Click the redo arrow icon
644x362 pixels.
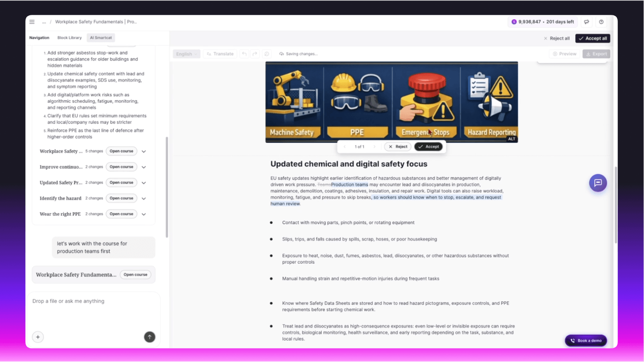(255, 54)
